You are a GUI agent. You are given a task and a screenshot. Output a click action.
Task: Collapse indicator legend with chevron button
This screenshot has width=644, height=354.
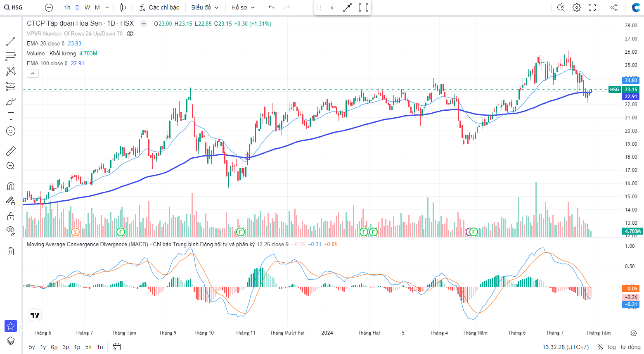[x=33, y=73]
